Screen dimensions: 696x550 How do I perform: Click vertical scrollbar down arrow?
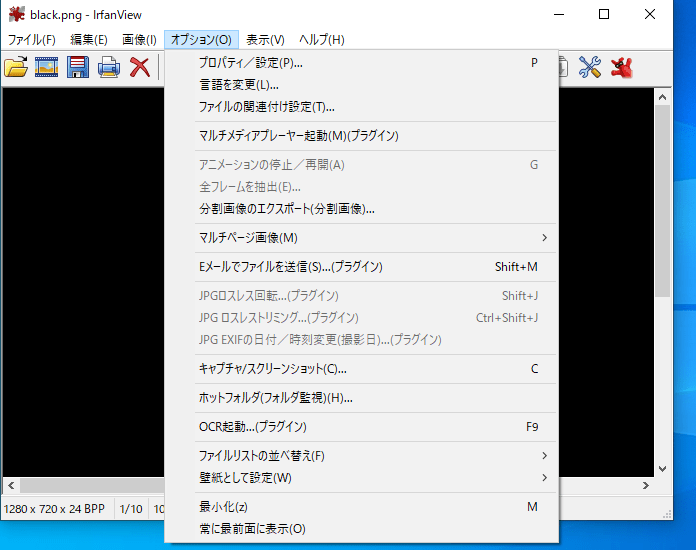pos(663,469)
